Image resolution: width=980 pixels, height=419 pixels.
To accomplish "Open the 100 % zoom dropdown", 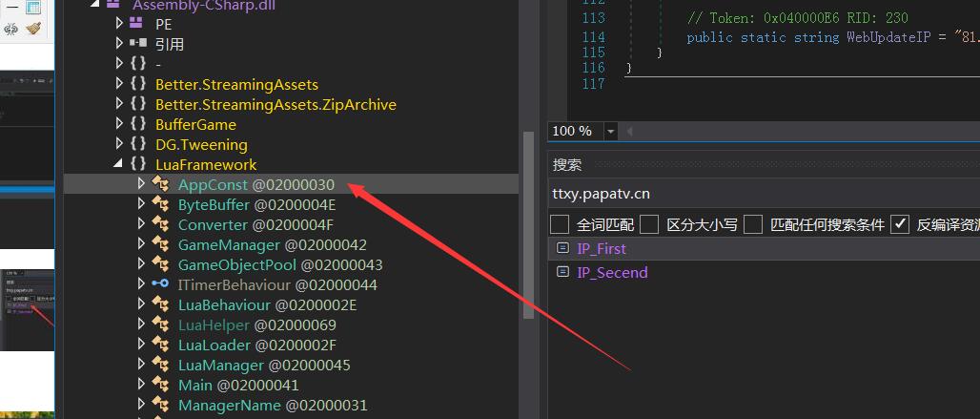I will tap(610, 132).
